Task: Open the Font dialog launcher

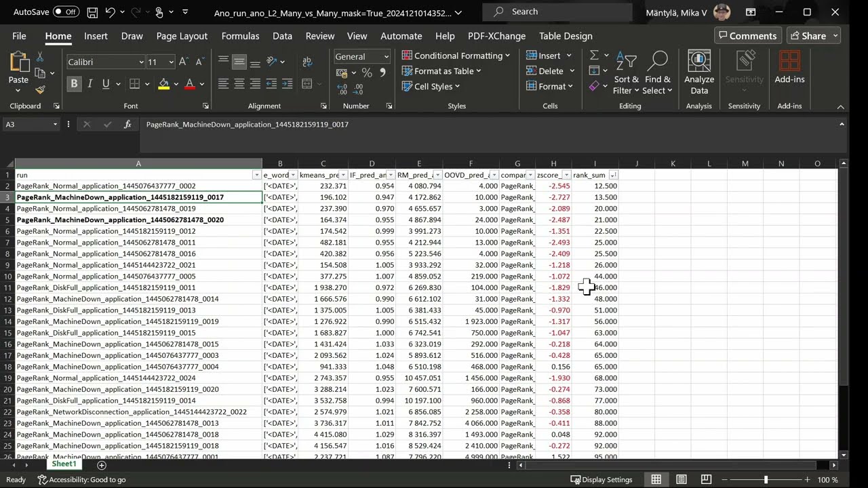Action: pyautogui.click(x=205, y=106)
